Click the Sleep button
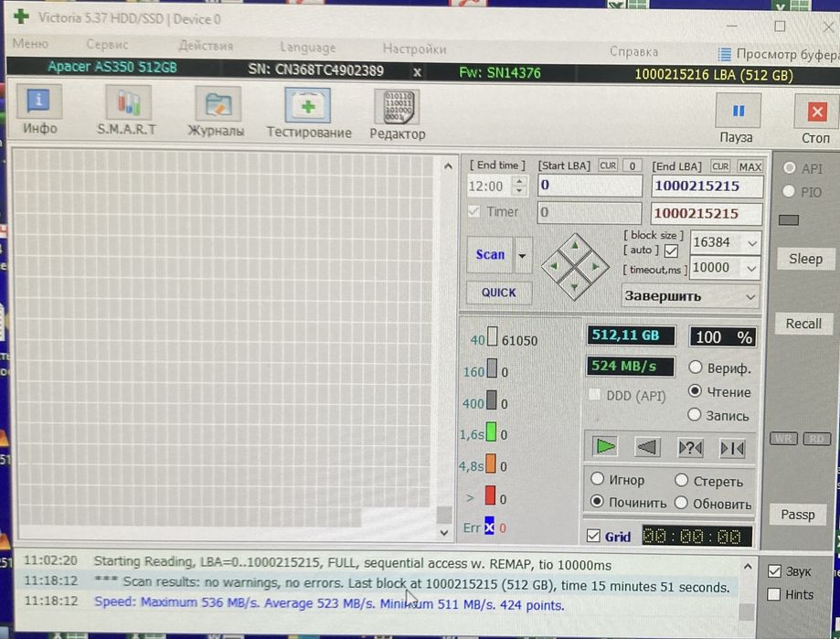The image size is (840, 639). (x=805, y=259)
